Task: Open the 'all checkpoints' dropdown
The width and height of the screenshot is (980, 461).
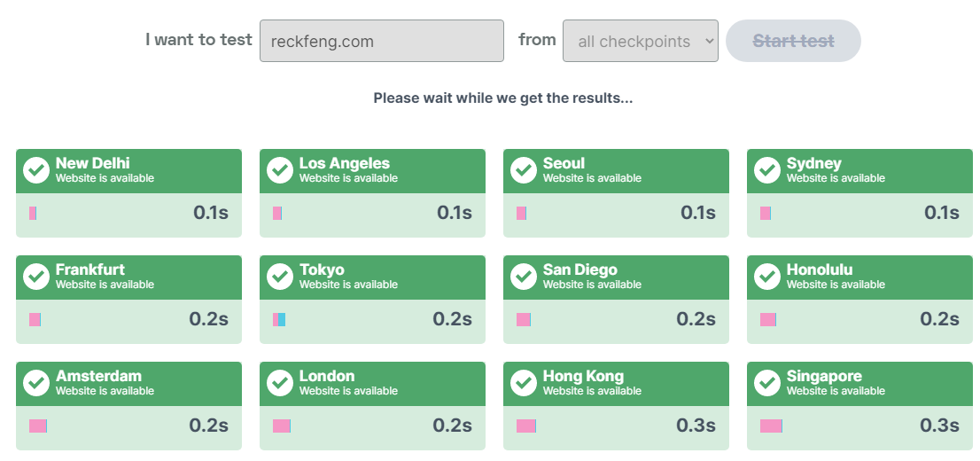Action: pos(640,41)
